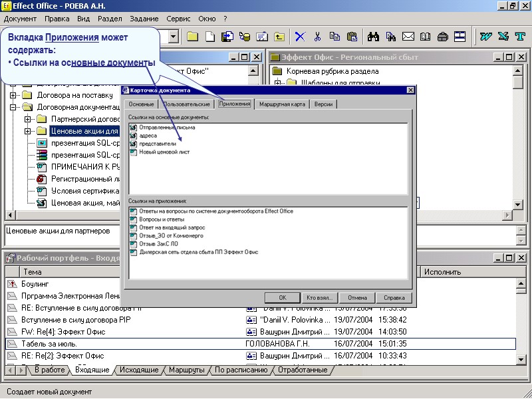Image resolution: width=532 pixels, height=399 pixels.
Task: Select the Табель за июль message
Action: [261, 344]
